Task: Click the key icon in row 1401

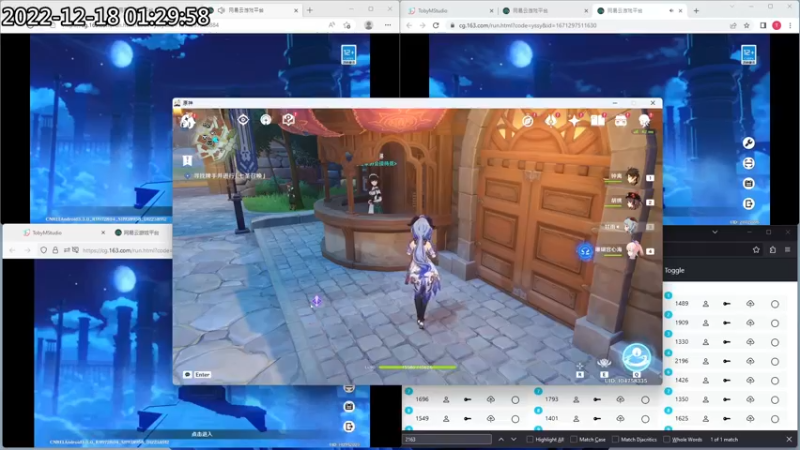Action: point(597,419)
